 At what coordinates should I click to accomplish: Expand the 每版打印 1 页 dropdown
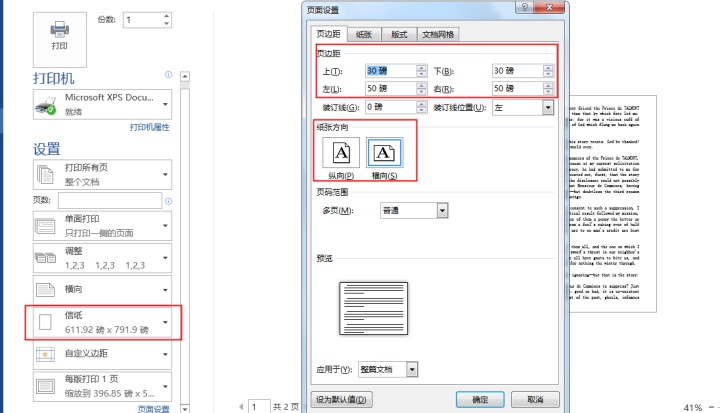coord(102,386)
